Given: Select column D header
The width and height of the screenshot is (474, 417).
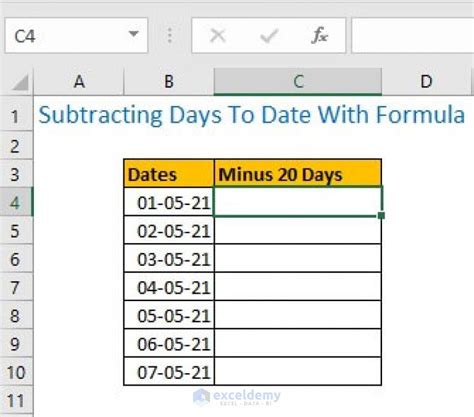Looking at the screenshot, I should coord(426,82).
